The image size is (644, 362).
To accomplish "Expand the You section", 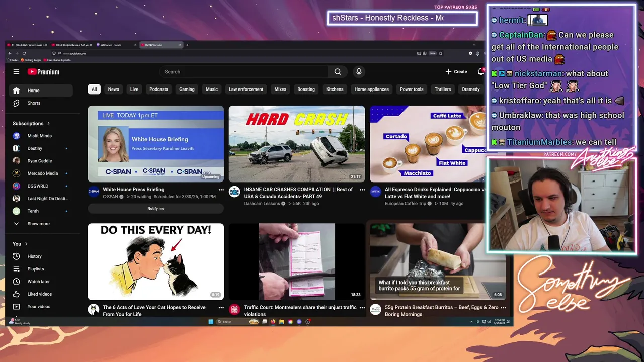I will tap(20, 244).
